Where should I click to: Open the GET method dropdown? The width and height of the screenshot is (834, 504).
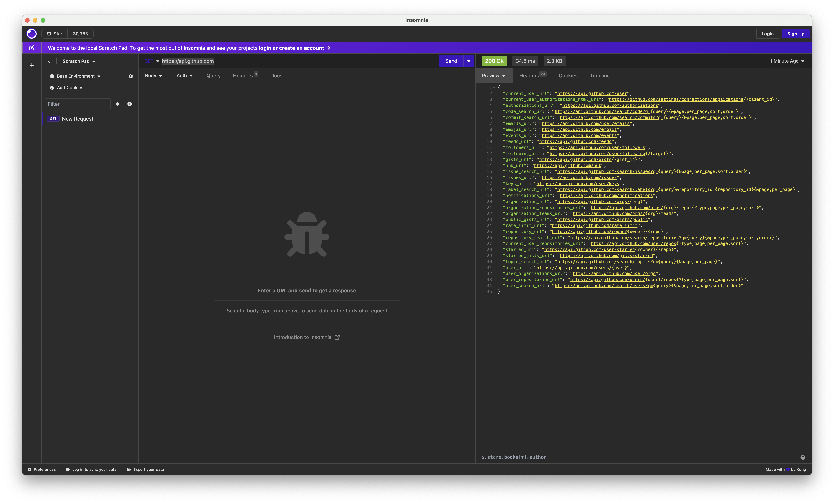pyautogui.click(x=152, y=61)
